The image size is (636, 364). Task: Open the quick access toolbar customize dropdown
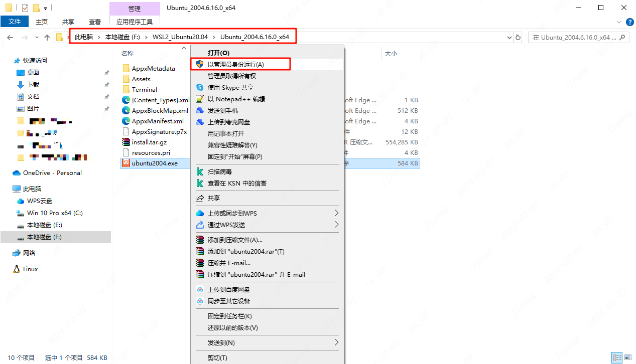coord(46,8)
